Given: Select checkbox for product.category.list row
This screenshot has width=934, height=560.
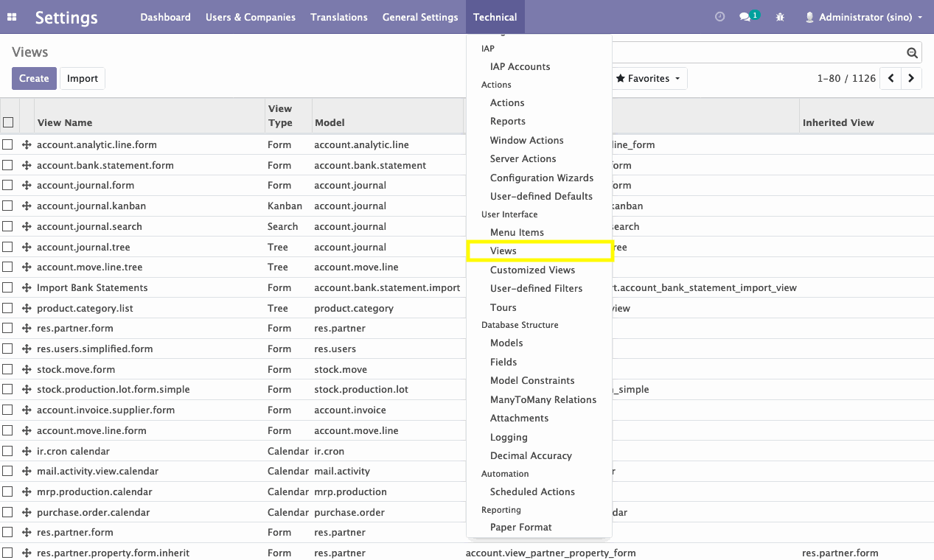Looking at the screenshot, I should coord(7,308).
